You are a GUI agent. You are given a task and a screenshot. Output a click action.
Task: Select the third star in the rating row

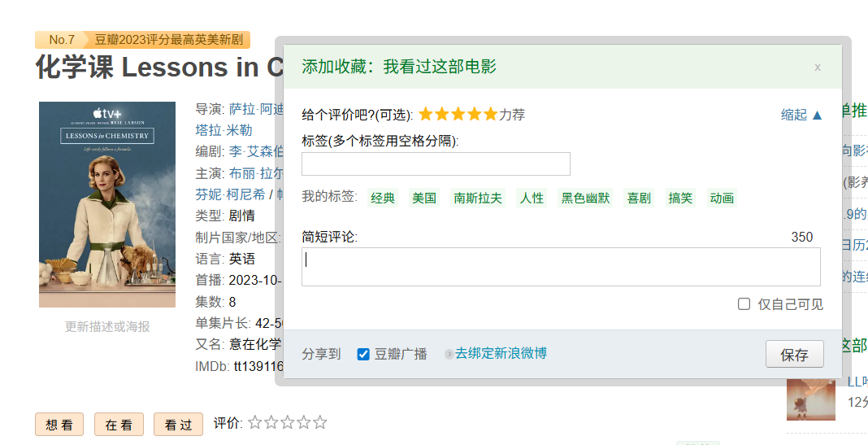(458, 114)
